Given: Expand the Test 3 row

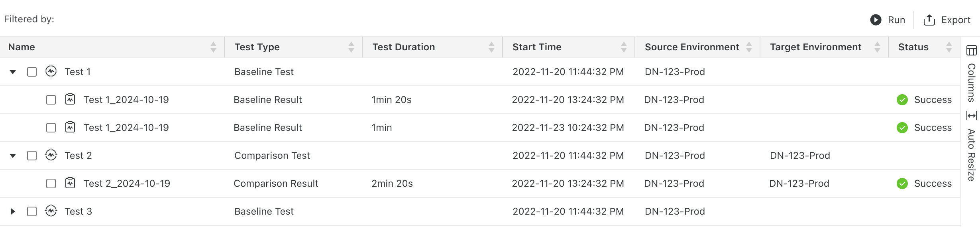Looking at the screenshot, I should pyautogui.click(x=13, y=211).
